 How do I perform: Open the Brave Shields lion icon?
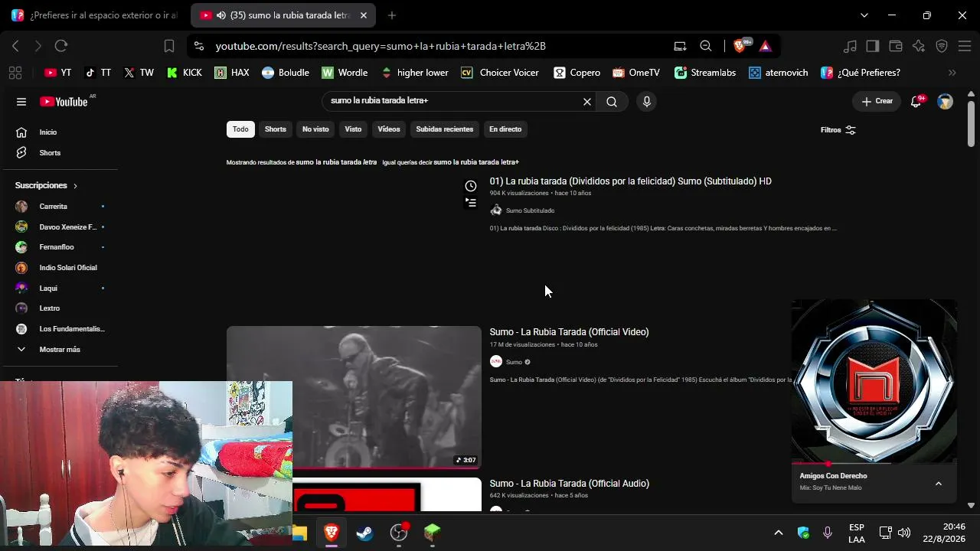point(740,46)
